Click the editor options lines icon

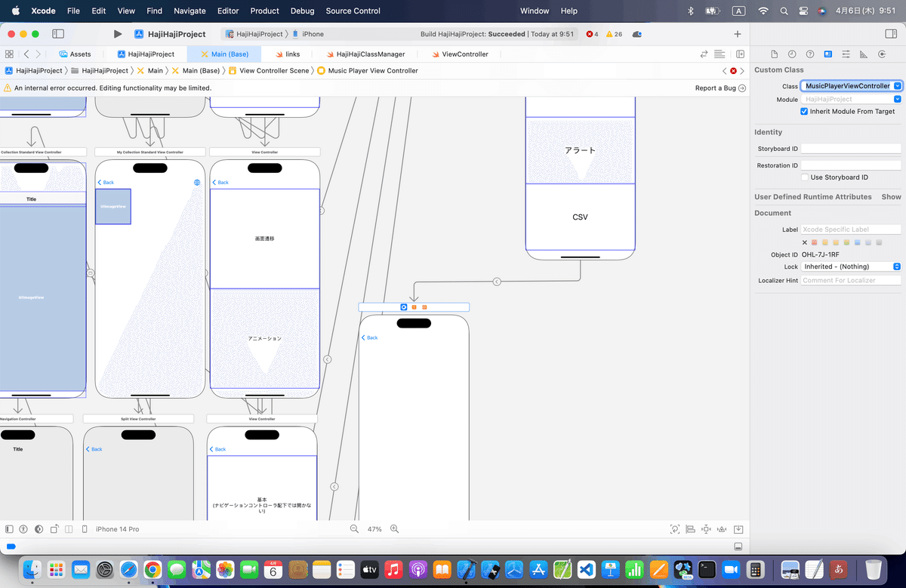point(720,54)
